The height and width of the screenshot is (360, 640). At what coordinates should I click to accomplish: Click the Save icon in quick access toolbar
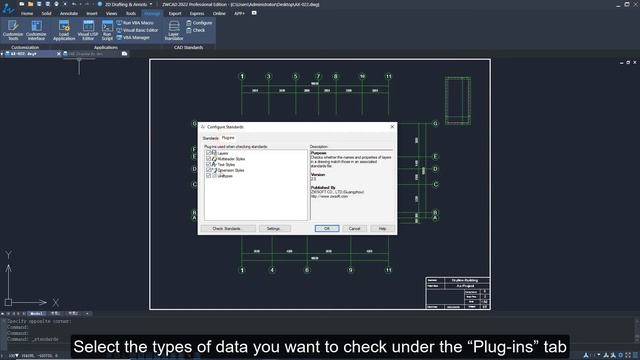[39, 4]
